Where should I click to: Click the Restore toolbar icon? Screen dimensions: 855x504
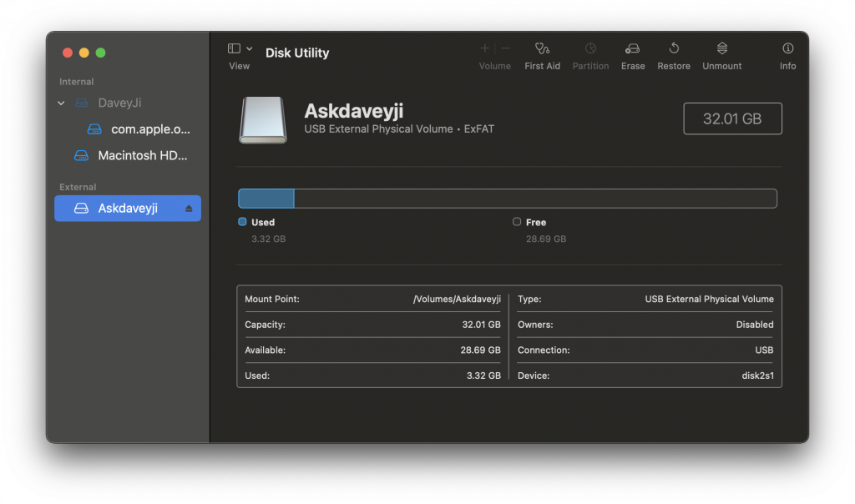[674, 48]
